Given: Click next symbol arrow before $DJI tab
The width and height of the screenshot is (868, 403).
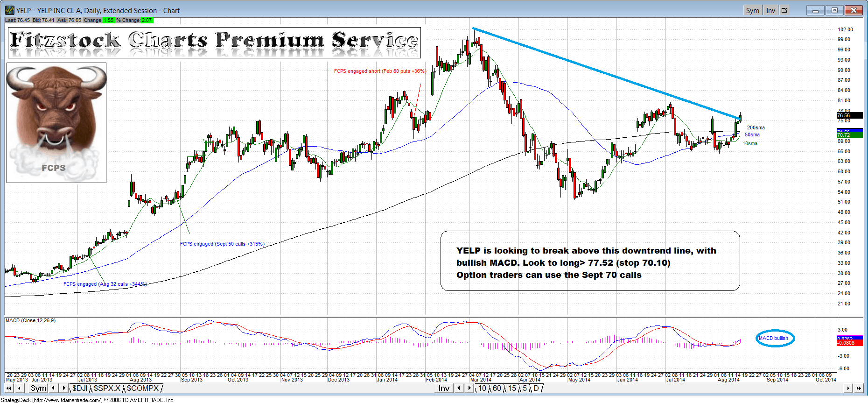Looking at the screenshot, I should pos(64,388).
